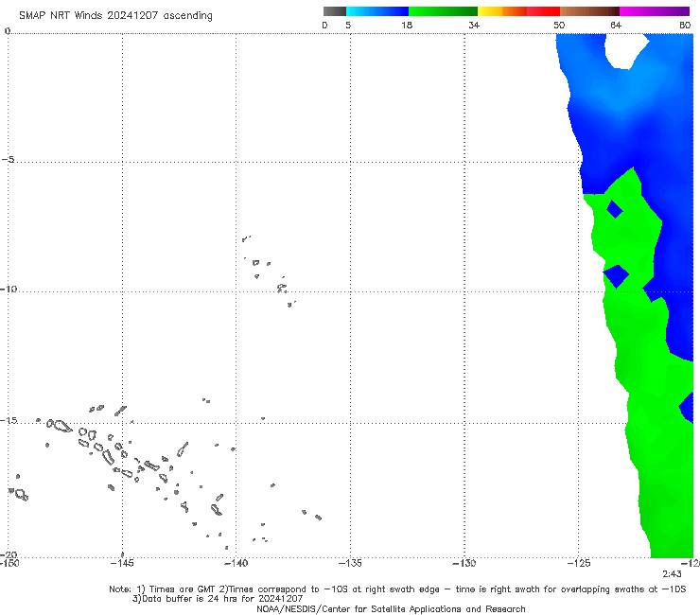Click the latitude label '-15'
Screen dimensions: 700x615
pyautogui.click(x=8, y=420)
